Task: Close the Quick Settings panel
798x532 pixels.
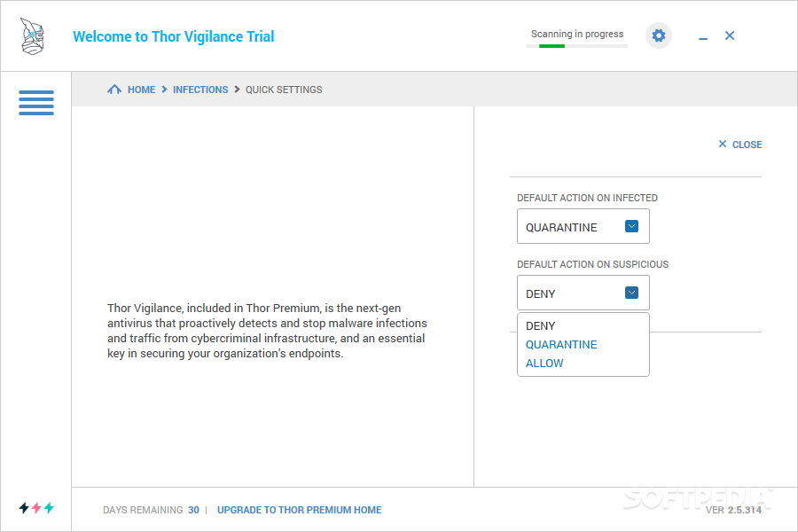Action: click(740, 145)
